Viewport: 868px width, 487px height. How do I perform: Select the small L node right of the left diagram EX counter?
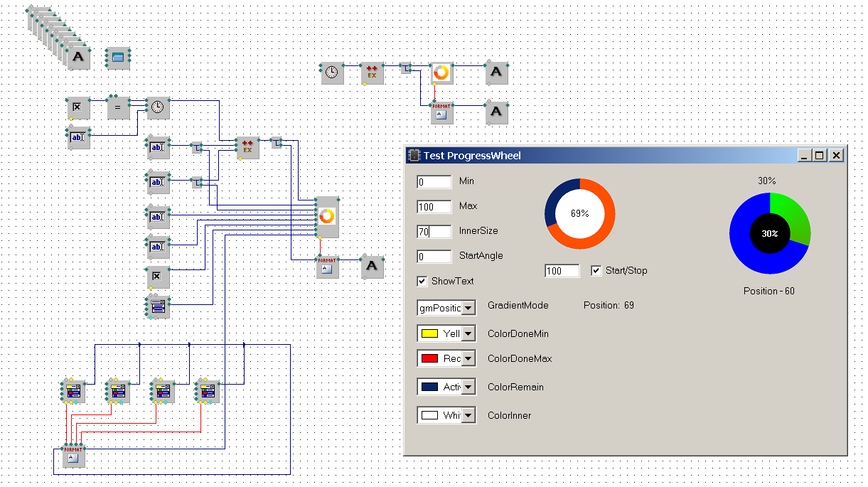(x=277, y=143)
